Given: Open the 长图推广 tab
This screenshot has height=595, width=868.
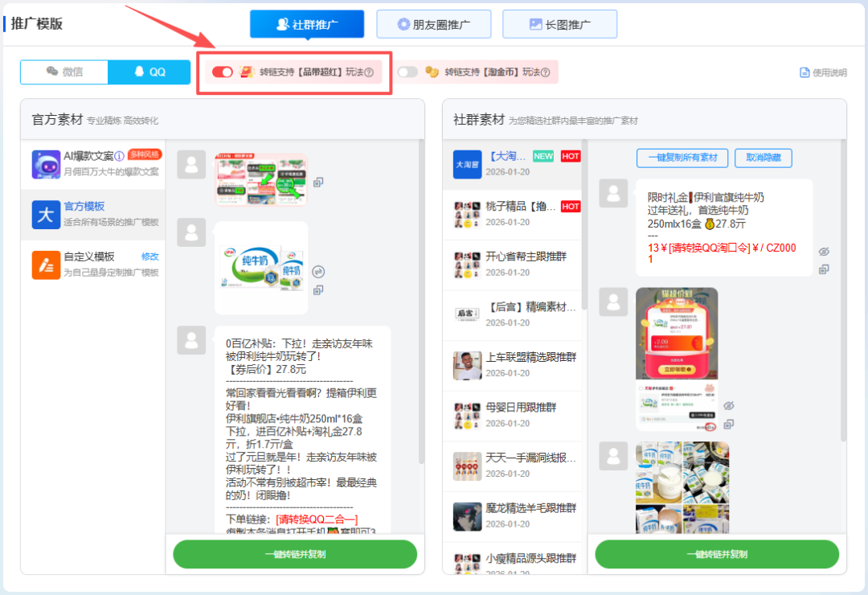Looking at the screenshot, I should point(559,24).
